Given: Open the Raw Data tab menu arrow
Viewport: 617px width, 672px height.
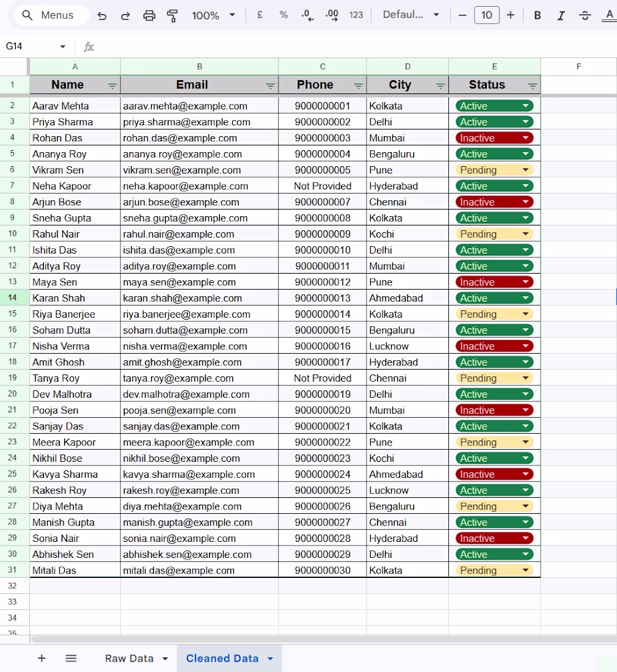Looking at the screenshot, I should tap(165, 659).
